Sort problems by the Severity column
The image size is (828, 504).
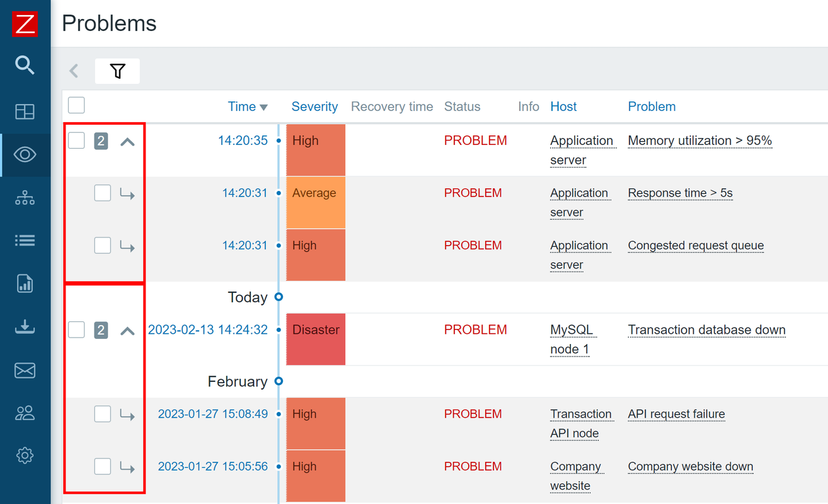click(314, 106)
